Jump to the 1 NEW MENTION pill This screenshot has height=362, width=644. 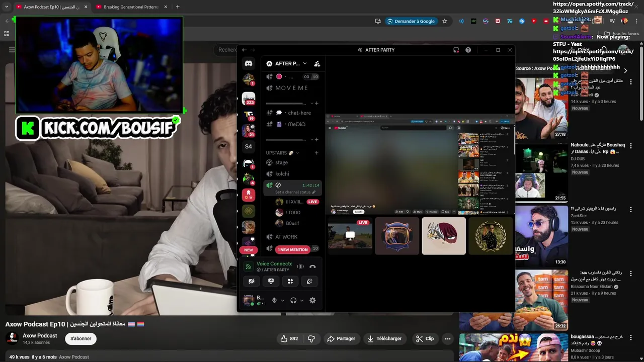[x=292, y=249]
